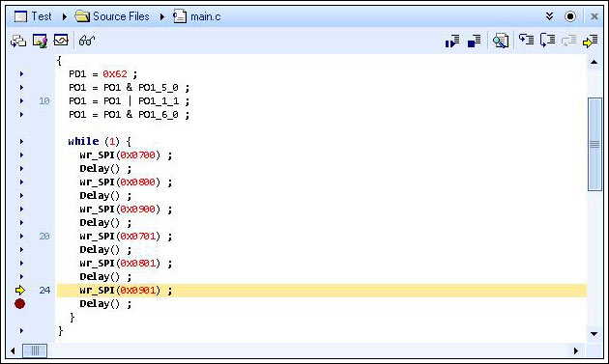Click PO1_1_1 in the code

tap(159, 101)
